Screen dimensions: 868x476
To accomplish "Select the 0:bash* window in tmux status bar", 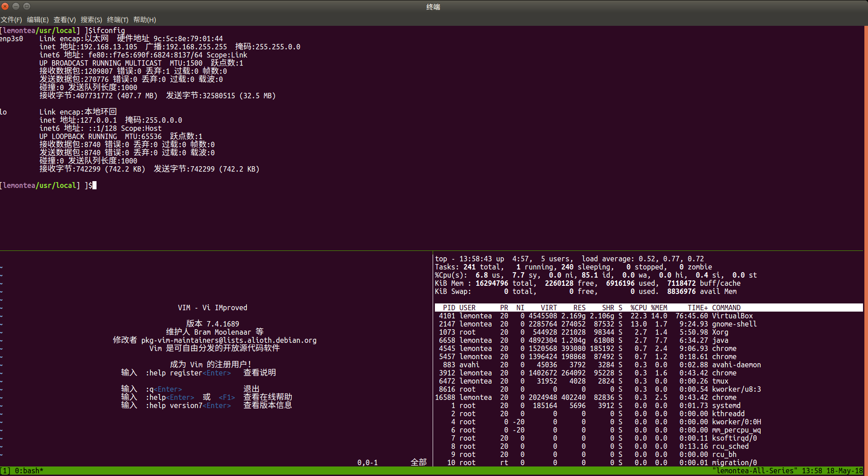I will 29,471.
